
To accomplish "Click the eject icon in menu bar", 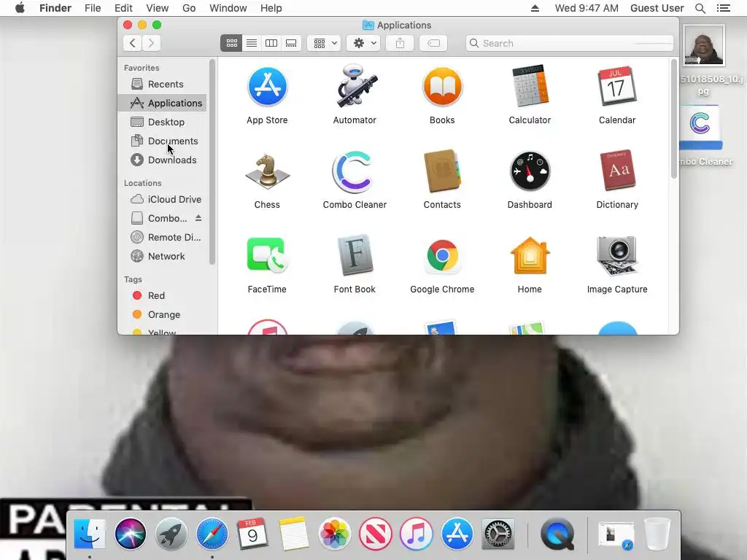I will click(535, 8).
